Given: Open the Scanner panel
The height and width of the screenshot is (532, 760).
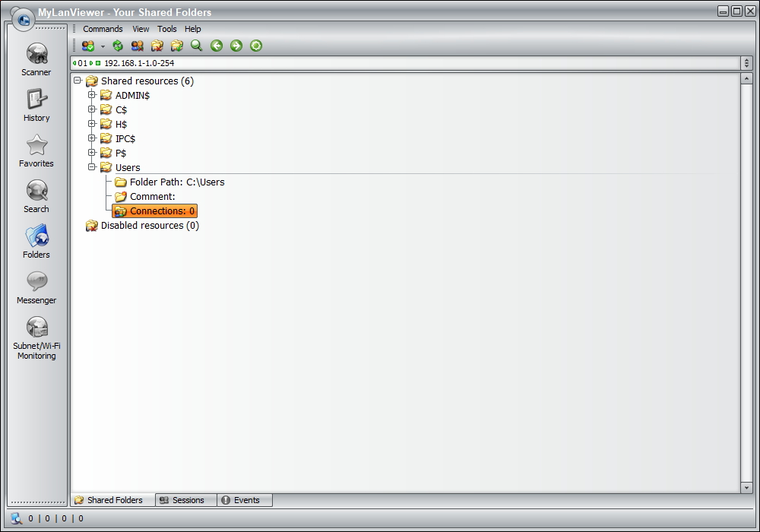Looking at the screenshot, I should point(36,59).
